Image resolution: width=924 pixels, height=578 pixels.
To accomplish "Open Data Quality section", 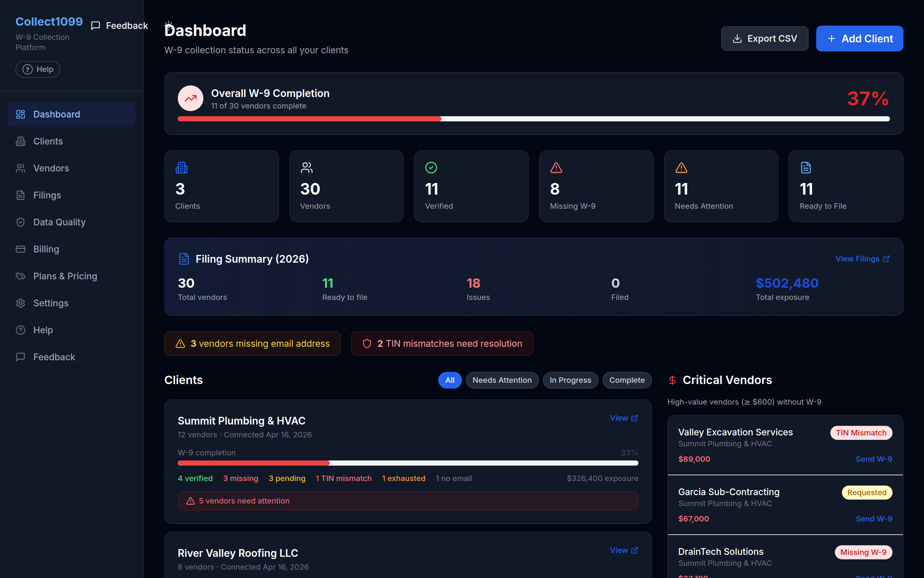I will pos(72,222).
